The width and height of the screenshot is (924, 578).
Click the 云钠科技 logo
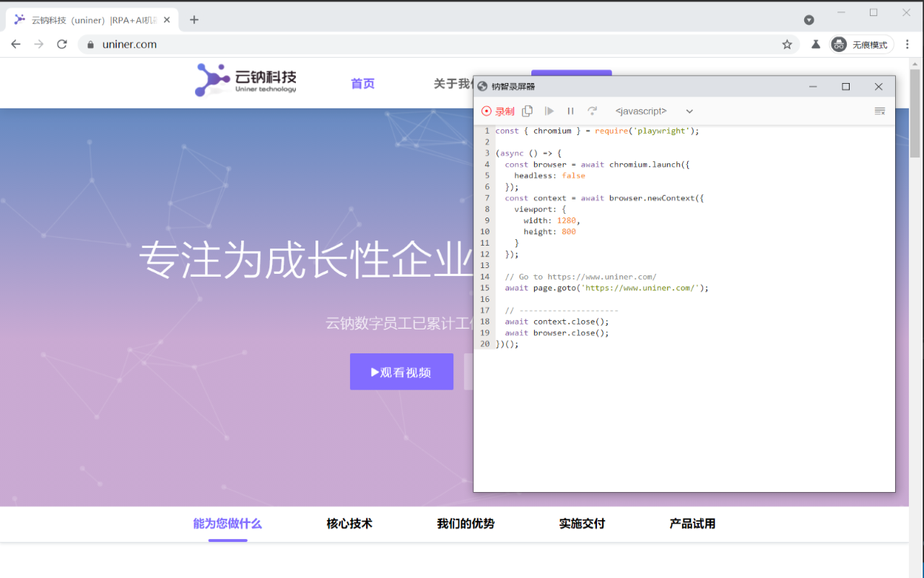click(x=245, y=81)
